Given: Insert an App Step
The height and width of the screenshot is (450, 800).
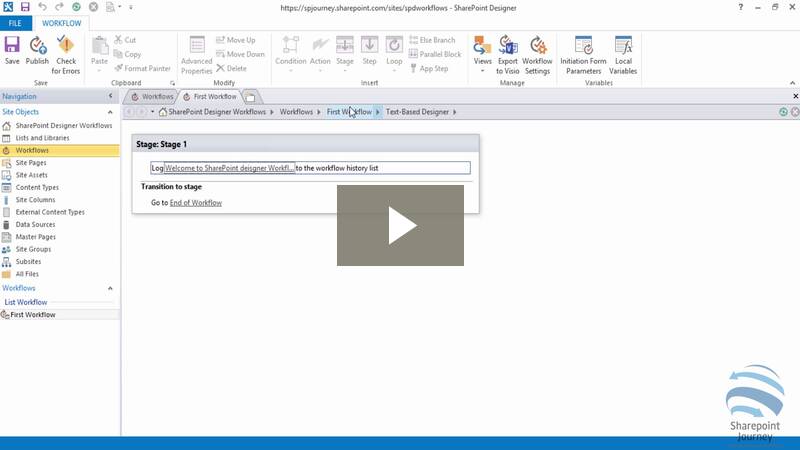Looking at the screenshot, I should pos(429,68).
